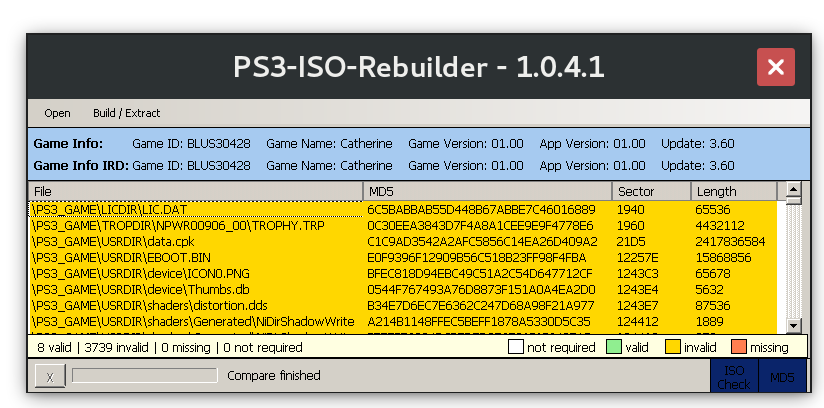Click sector value 124412
Image resolution: width=824 pixels, height=408 pixels.
click(x=637, y=321)
